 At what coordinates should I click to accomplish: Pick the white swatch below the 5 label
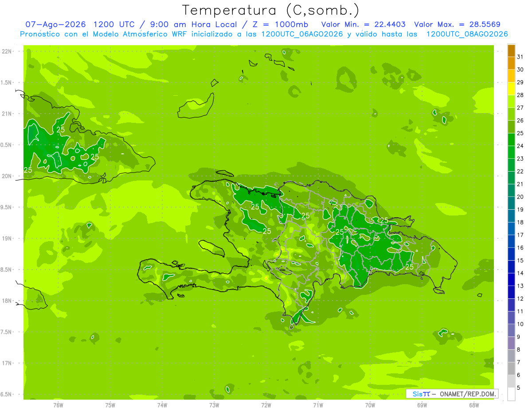click(x=511, y=394)
